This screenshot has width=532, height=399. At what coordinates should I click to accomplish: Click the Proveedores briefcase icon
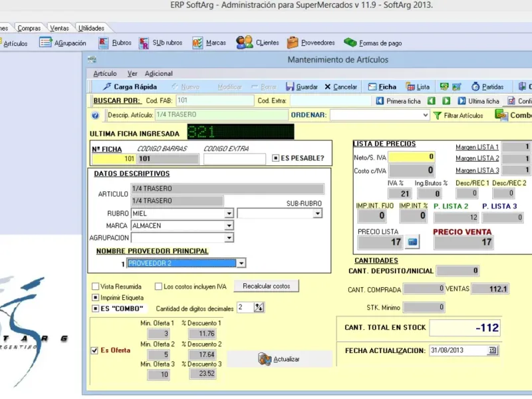292,43
